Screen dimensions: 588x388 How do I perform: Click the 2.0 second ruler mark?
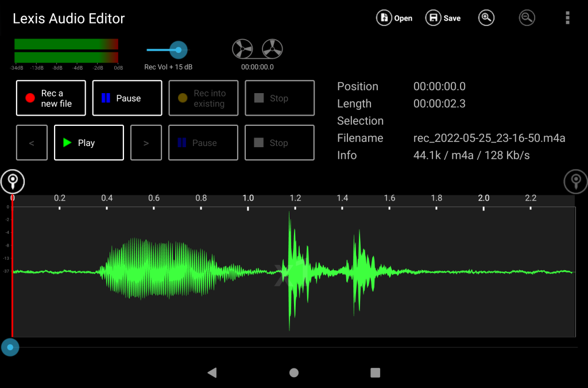tap(483, 198)
